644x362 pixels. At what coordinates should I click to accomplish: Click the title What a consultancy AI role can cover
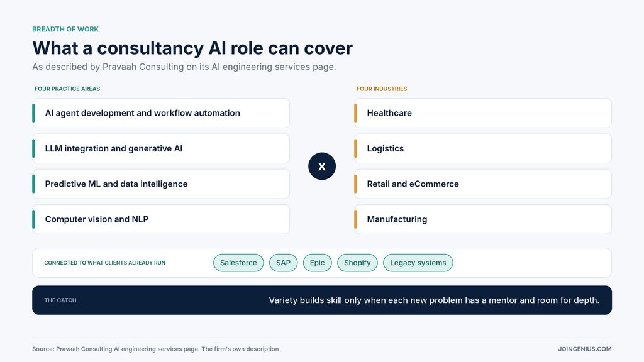pos(192,48)
